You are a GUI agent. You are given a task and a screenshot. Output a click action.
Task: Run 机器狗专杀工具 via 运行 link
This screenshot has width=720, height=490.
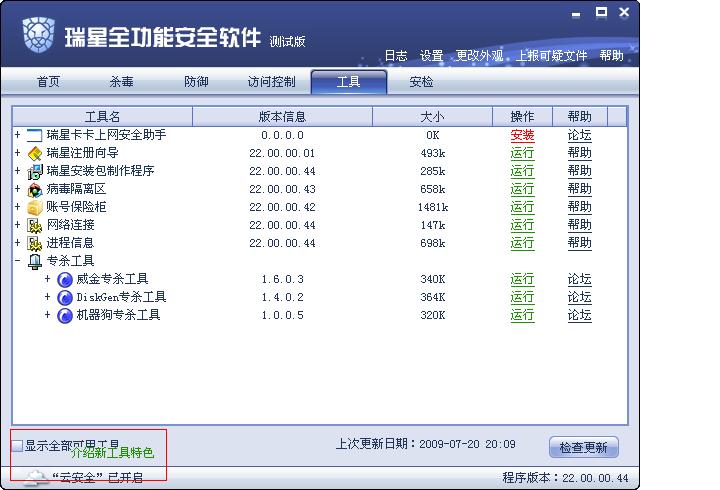522,315
